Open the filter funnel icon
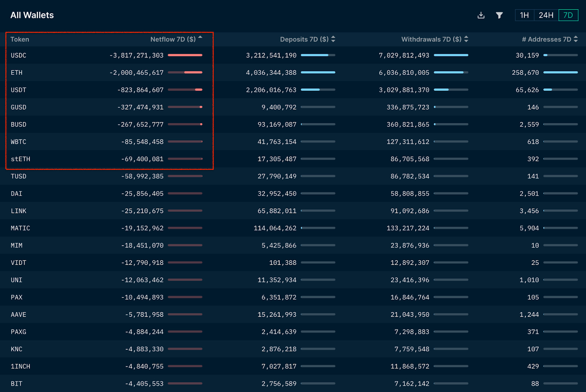Viewport: 586px width, 392px height. (x=499, y=15)
